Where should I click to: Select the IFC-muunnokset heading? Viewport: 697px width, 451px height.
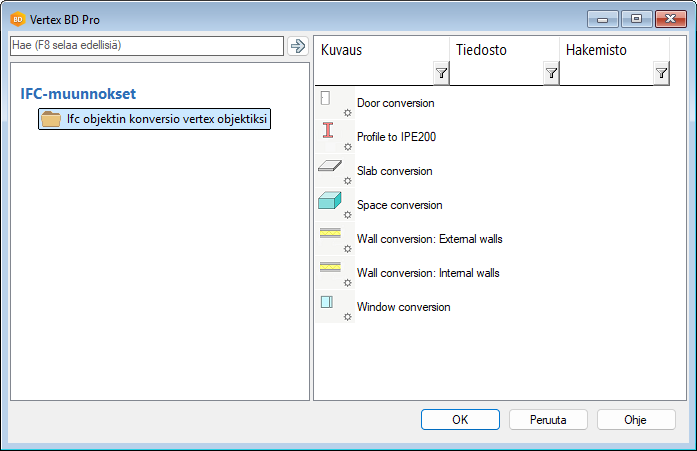[78, 94]
